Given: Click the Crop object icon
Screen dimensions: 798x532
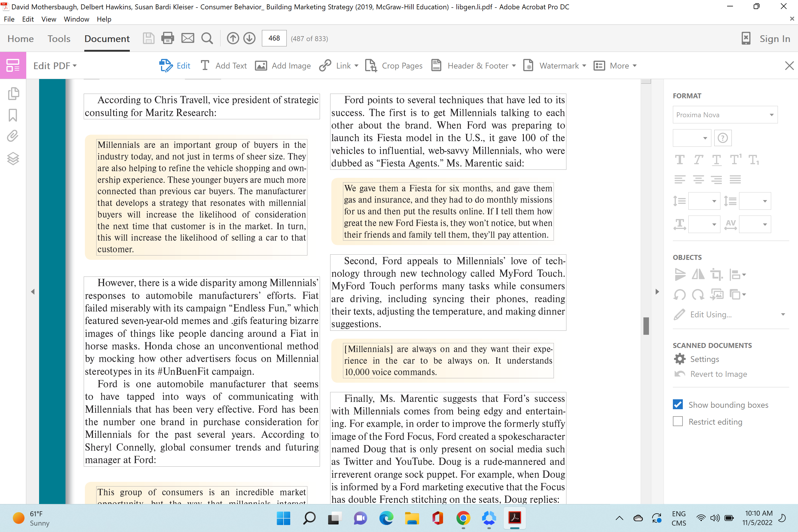Looking at the screenshot, I should point(717,274).
